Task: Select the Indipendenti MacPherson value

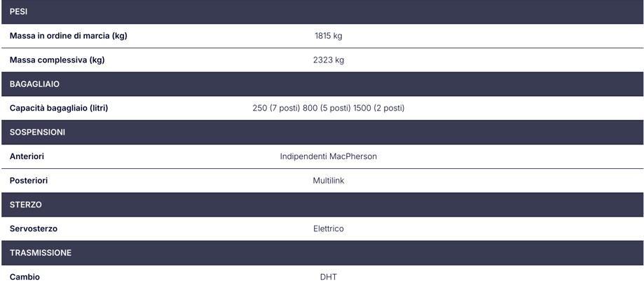Action: click(x=328, y=156)
